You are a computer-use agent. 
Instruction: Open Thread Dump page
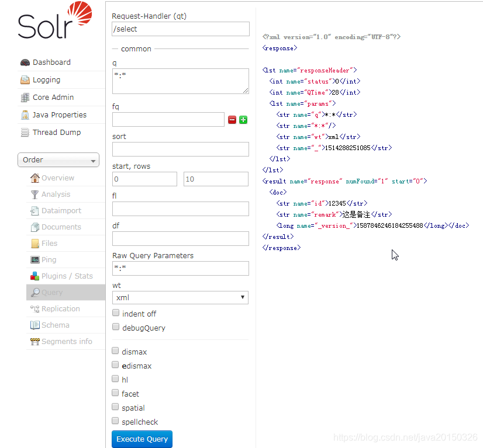click(x=57, y=133)
